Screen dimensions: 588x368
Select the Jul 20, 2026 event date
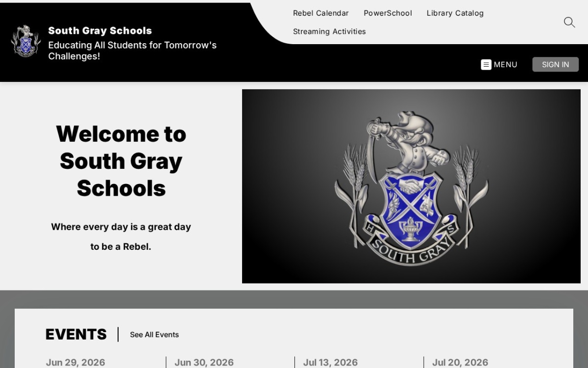pyautogui.click(x=460, y=362)
